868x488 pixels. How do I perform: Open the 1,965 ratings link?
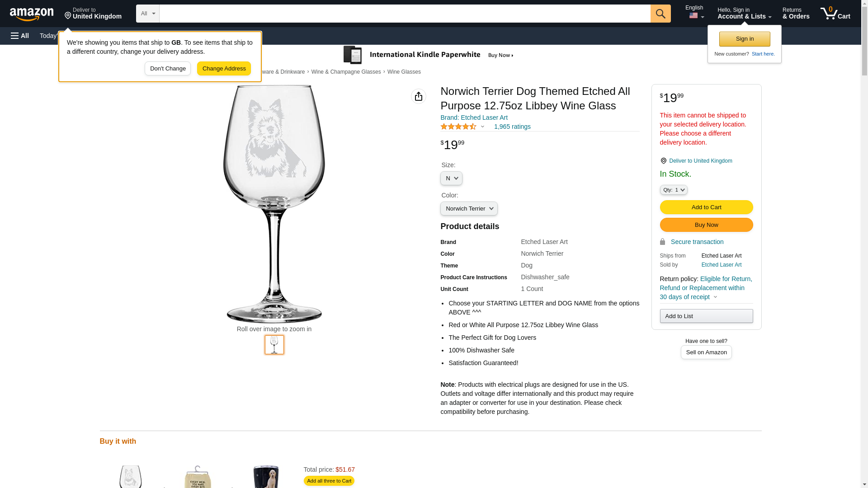pyautogui.click(x=512, y=127)
